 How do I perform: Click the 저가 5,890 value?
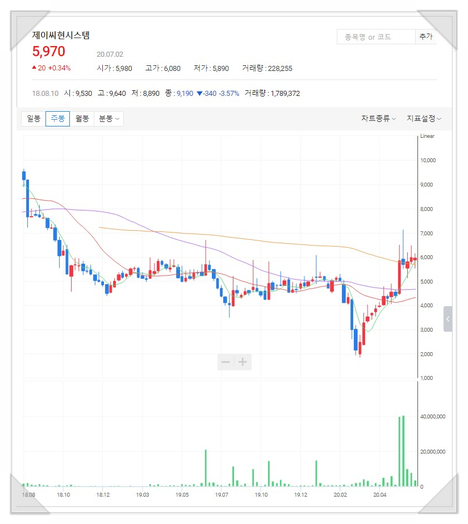pyautogui.click(x=211, y=69)
